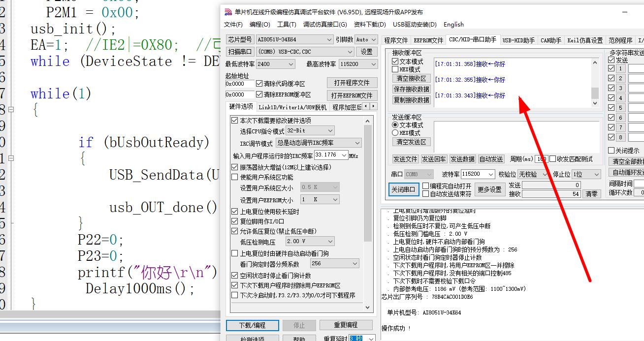Expand CPU指令模式 32-Bit dropdown
Viewport: 644px width, 341px height.
coord(330,131)
